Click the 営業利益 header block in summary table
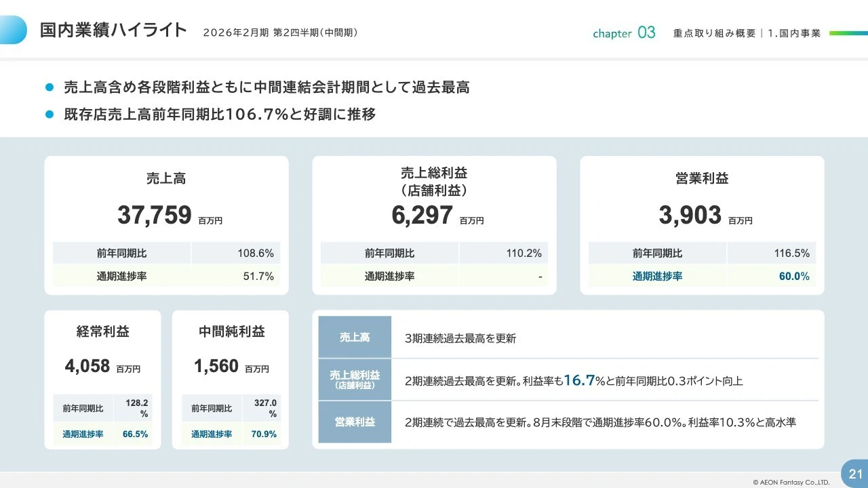 tap(354, 422)
